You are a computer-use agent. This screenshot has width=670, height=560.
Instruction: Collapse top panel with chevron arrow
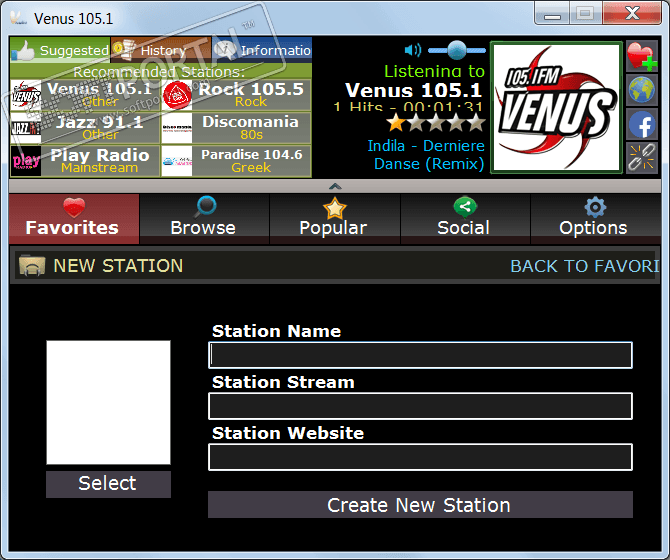point(335,186)
